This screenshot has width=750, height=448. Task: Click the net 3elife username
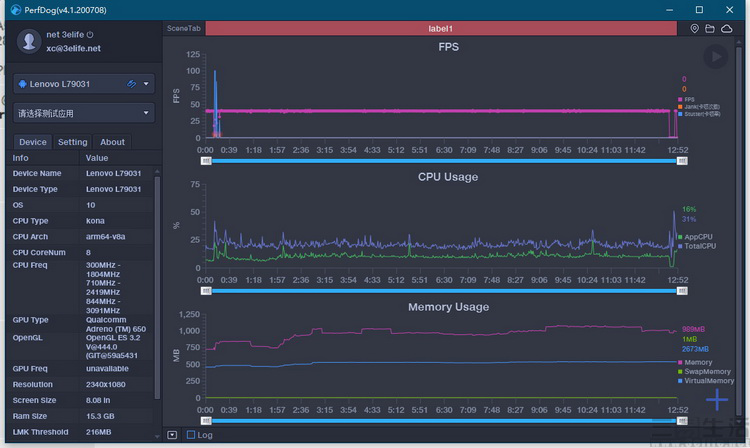point(65,34)
